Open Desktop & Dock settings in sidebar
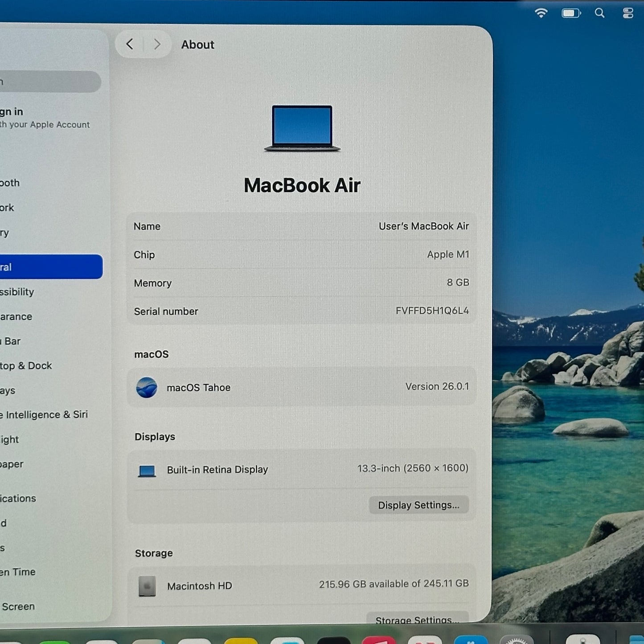Image resolution: width=644 pixels, height=644 pixels. point(27,366)
